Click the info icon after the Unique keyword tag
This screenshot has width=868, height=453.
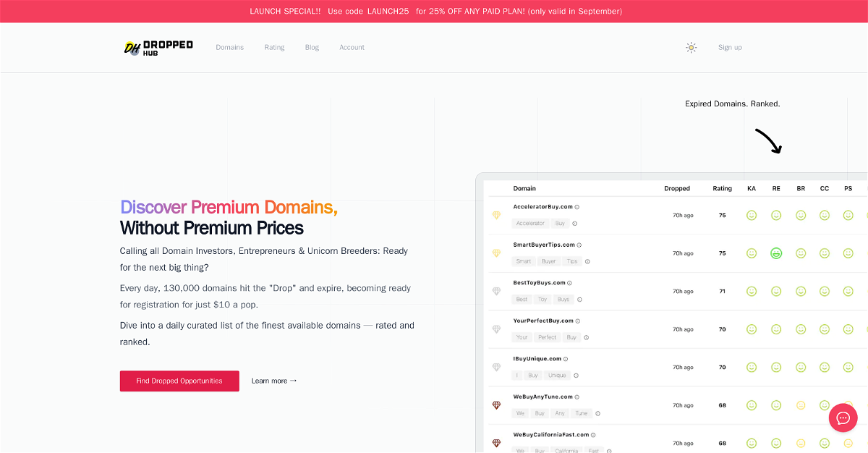576,376
